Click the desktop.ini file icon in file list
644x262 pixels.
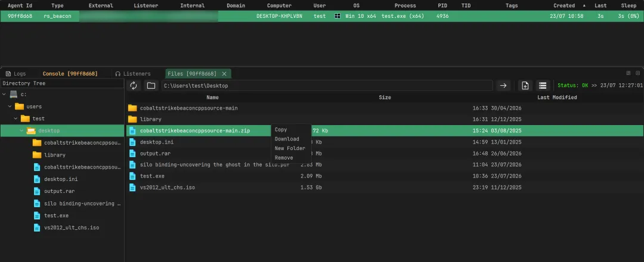(132, 142)
